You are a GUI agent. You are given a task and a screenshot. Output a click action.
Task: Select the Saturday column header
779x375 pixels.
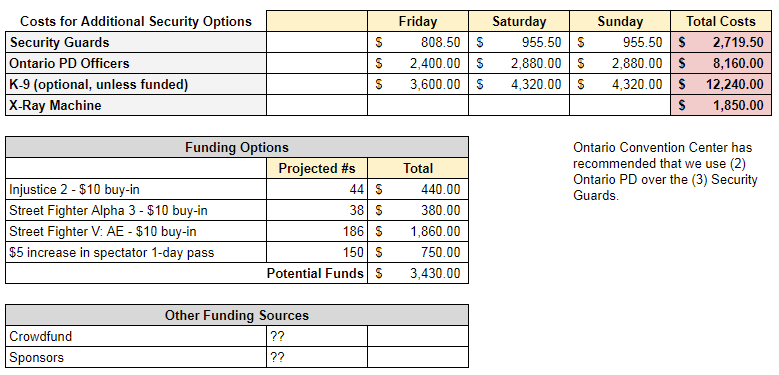(x=519, y=21)
